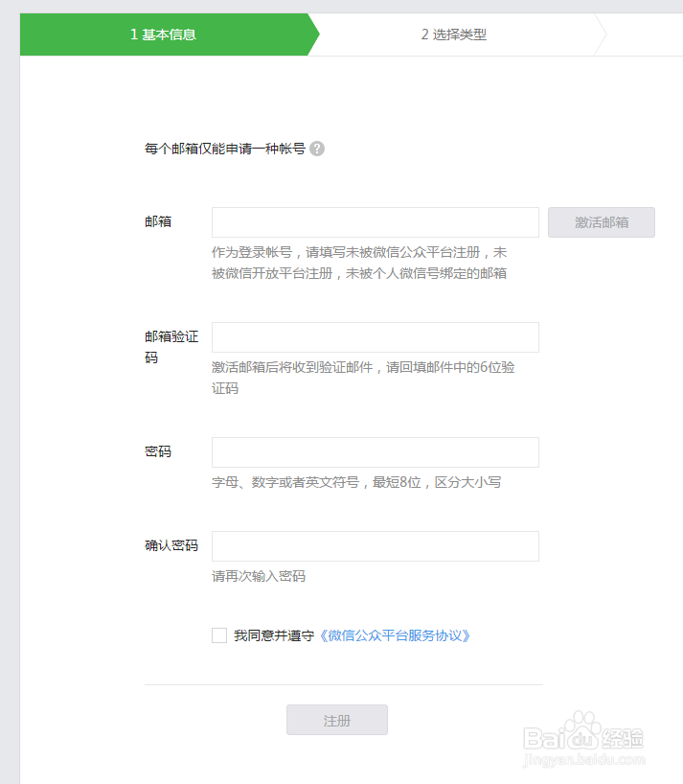
Task: Click the 作为登录帐号 email hint text
Action: tap(359, 263)
